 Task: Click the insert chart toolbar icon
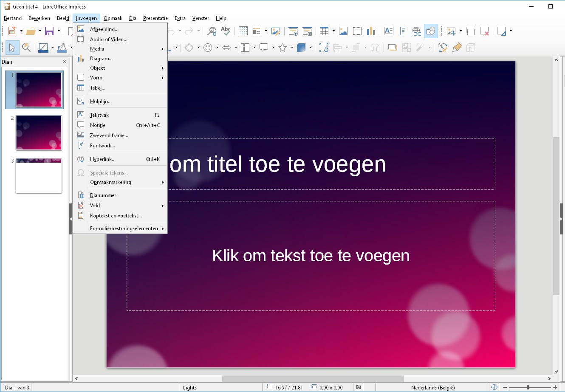(371, 31)
